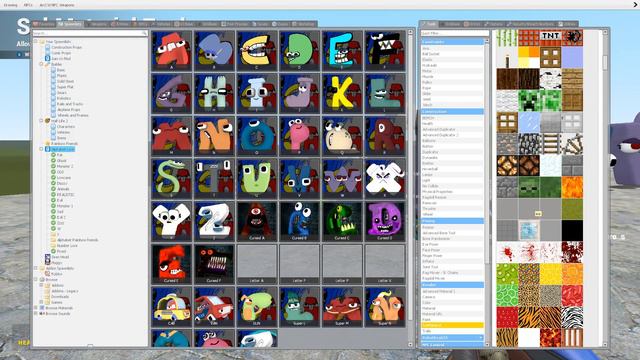The image size is (640, 360).
Task: Choose the zebra stripe material
Action: point(572,318)
